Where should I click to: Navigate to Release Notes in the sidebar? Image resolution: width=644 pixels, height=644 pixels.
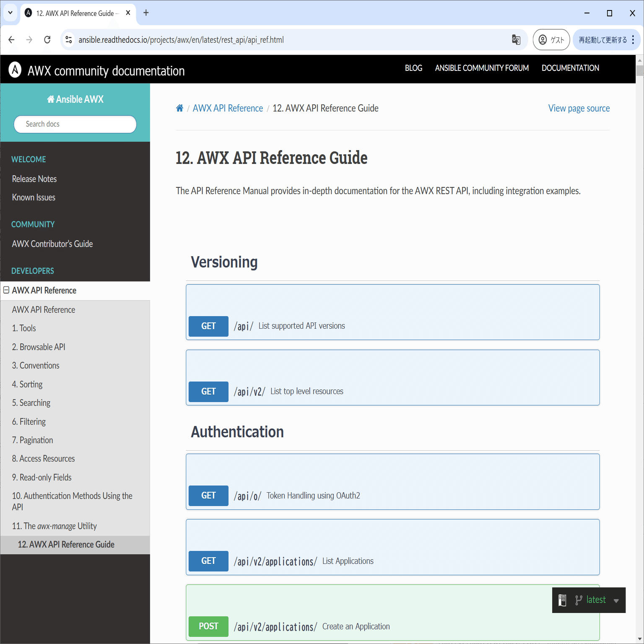point(34,179)
